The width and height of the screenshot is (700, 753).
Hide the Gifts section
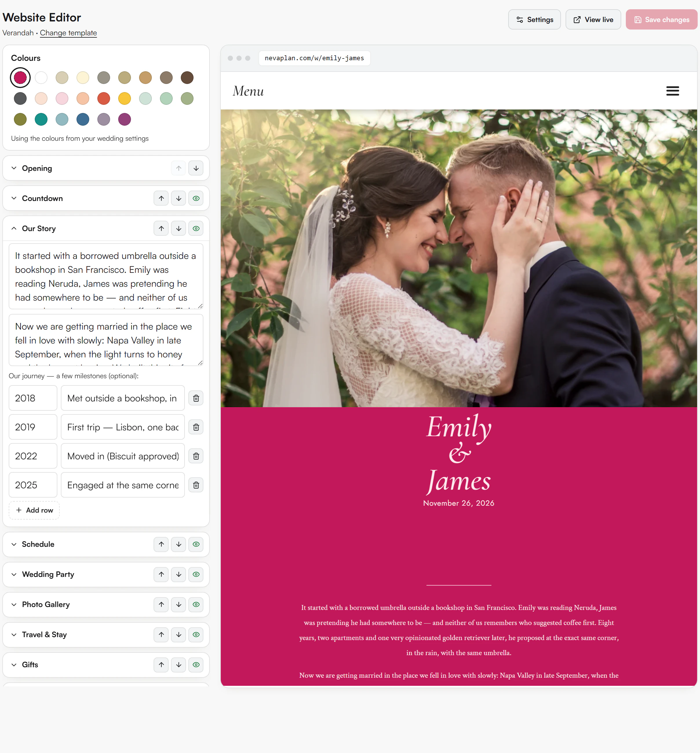[x=196, y=664]
